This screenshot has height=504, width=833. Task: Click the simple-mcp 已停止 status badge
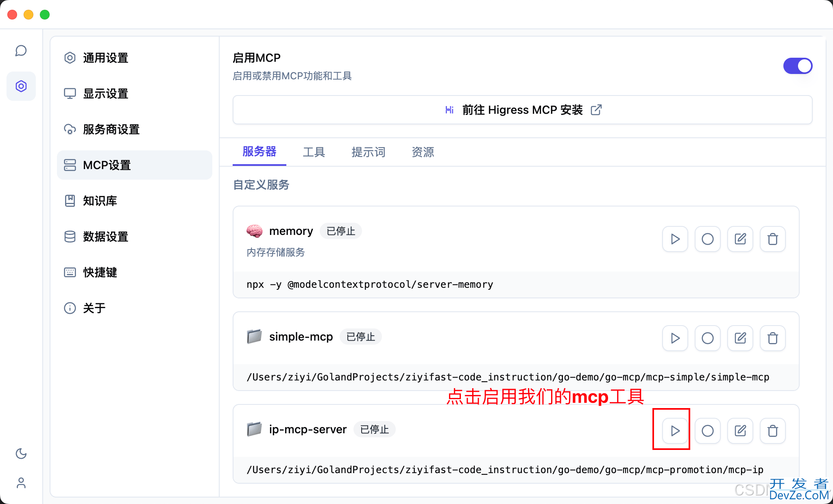(x=361, y=337)
